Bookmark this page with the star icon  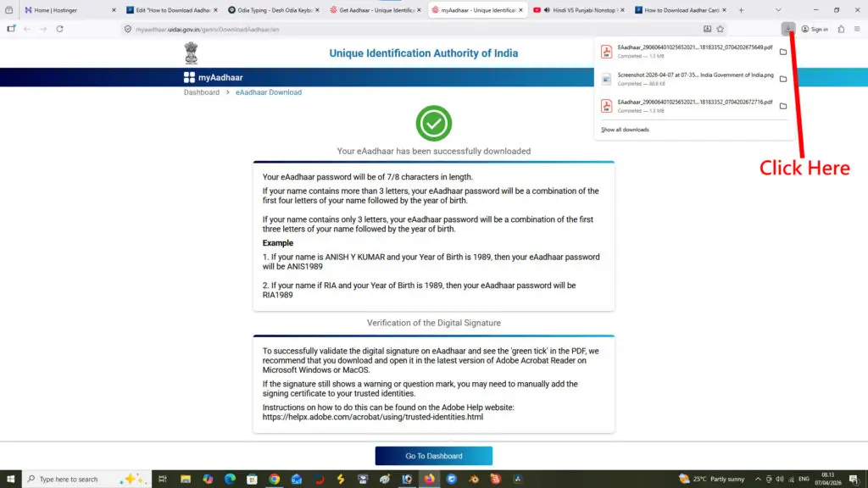tap(721, 29)
